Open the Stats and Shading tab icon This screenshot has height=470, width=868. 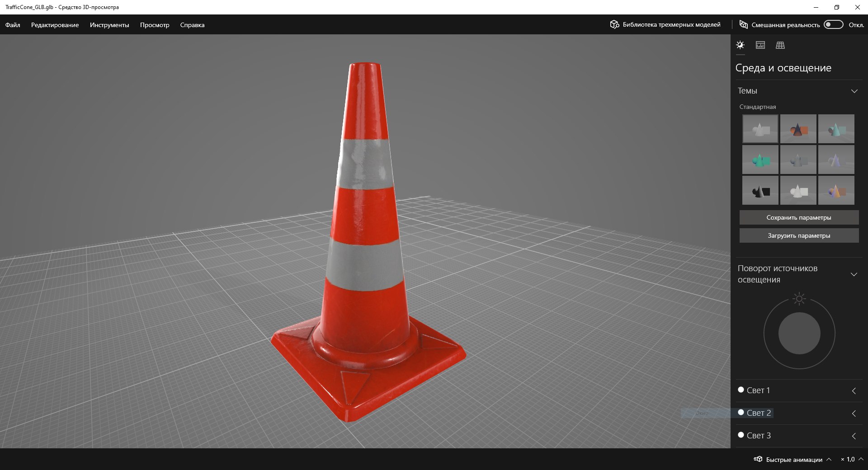click(x=760, y=45)
